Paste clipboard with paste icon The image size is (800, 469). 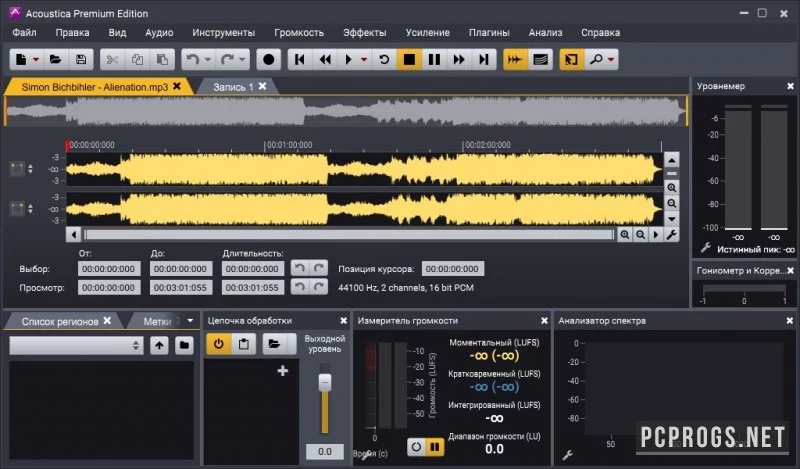tap(162, 59)
